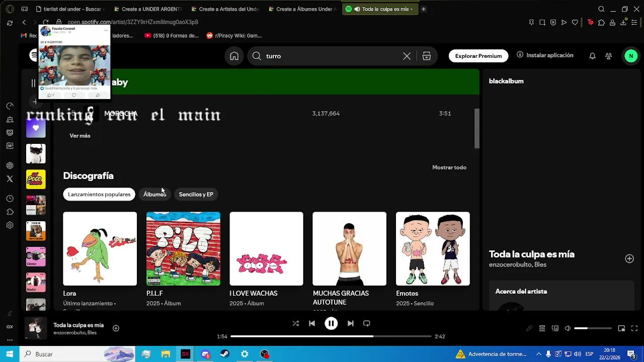Open browser extensions cube icon
This screenshot has width=644, height=362.
[x=601, y=22]
